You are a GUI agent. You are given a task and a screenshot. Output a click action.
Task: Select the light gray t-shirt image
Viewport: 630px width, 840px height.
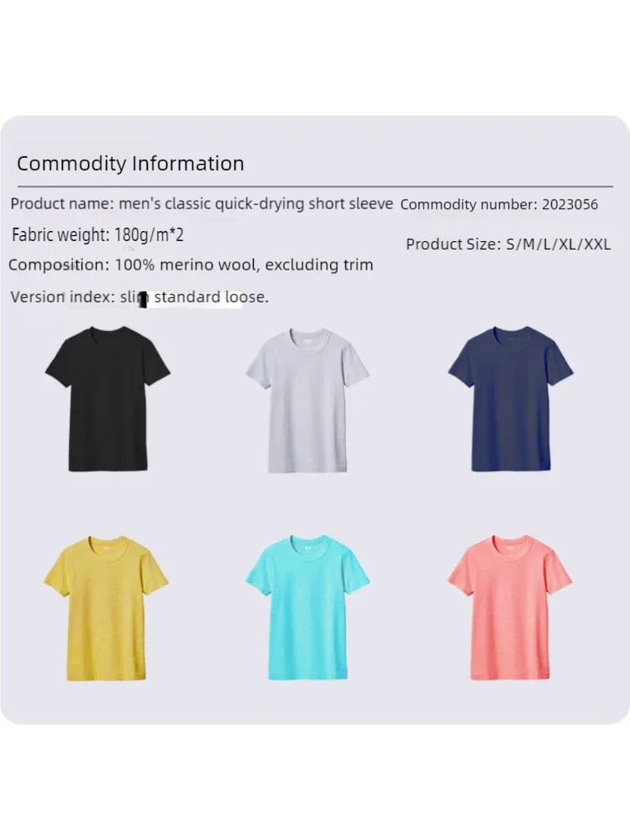pos(307,400)
